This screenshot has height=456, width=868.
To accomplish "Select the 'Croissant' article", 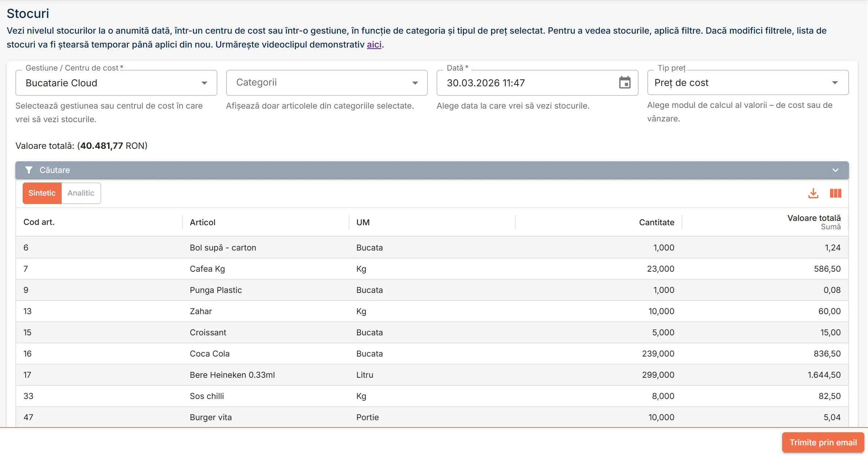I will (208, 332).
